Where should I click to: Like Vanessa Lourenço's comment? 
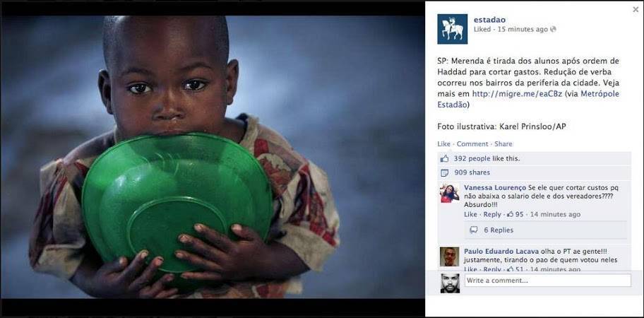(x=470, y=214)
